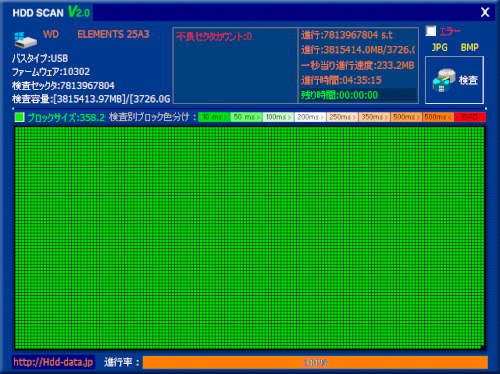Select the 250ms legend swatch
500x374 pixels.
coord(342,117)
